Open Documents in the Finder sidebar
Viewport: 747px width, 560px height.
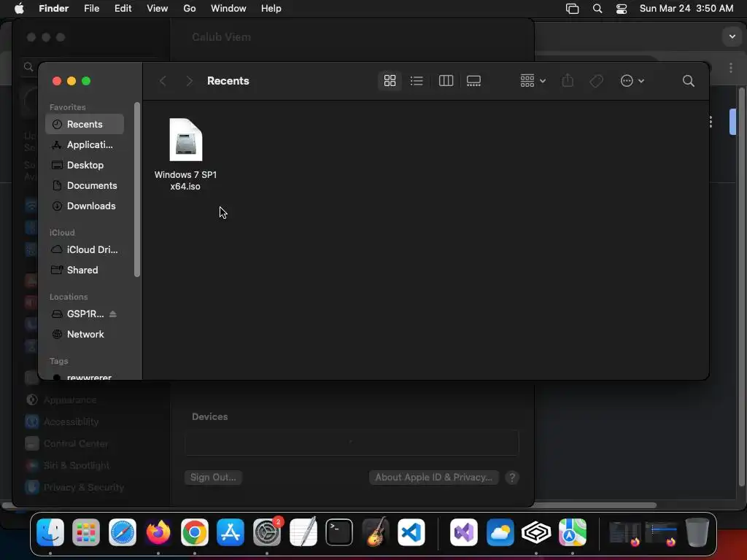85,186
